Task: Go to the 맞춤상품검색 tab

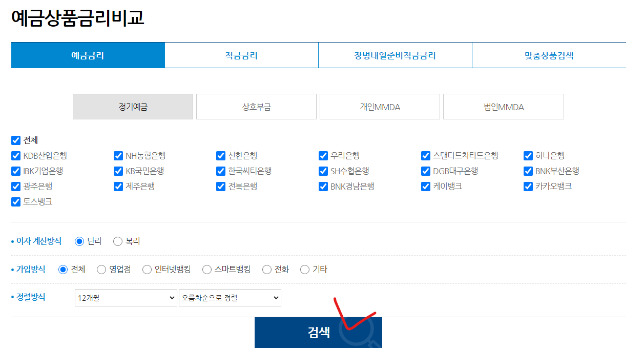Action: pyautogui.click(x=549, y=55)
